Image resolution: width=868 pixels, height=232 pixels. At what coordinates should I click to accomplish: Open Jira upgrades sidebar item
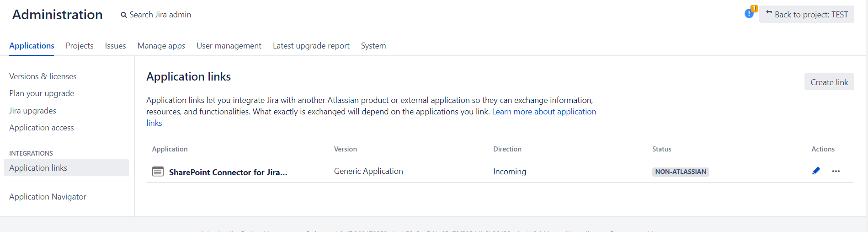coord(32,111)
